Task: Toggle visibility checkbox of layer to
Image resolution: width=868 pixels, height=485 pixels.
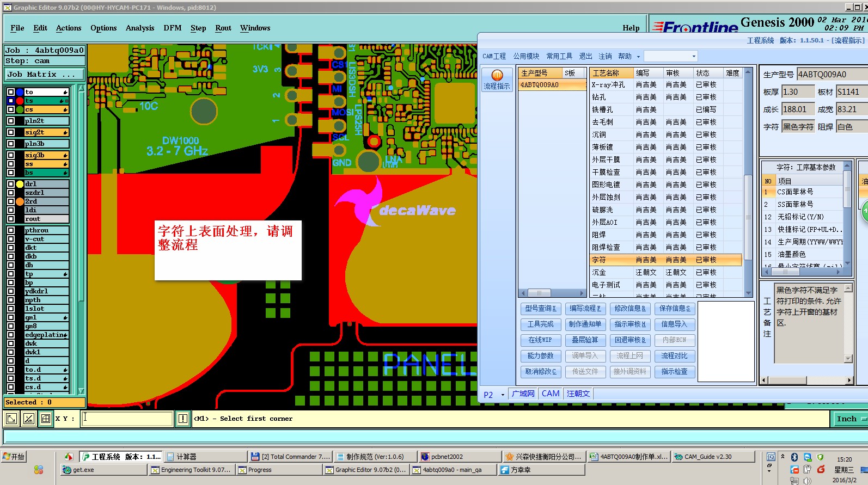Action: tap(11, 92)
